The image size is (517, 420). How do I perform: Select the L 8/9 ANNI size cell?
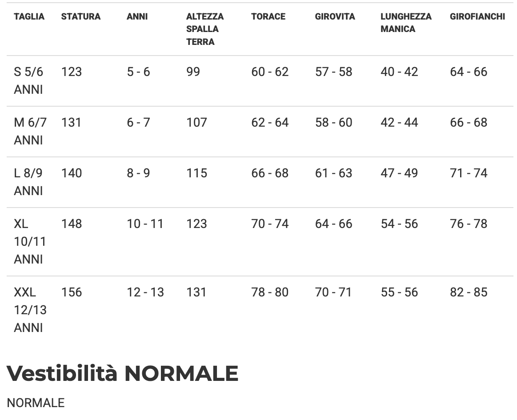pos(28,182)
